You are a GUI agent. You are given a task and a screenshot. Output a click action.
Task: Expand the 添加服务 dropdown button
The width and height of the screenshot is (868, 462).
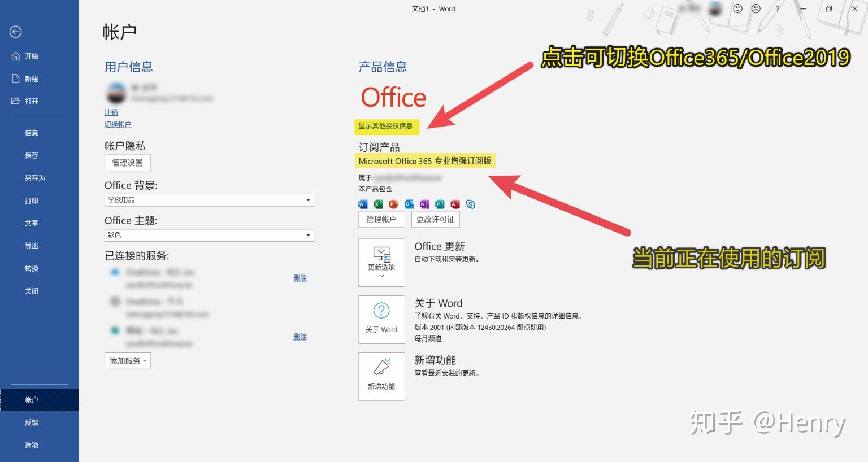[128, 361]
